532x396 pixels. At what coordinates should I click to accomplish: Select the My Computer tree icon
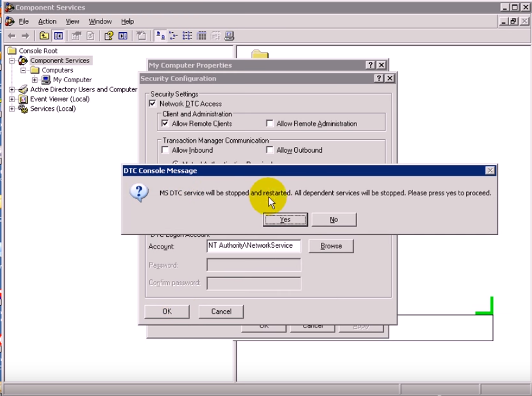pos(46,80)
